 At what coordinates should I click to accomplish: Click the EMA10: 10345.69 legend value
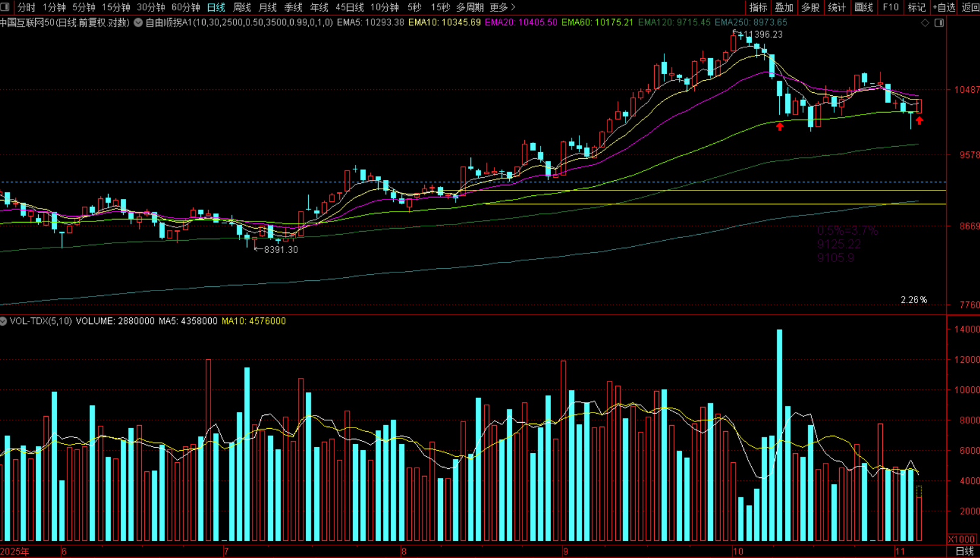[x=444, y=22]
